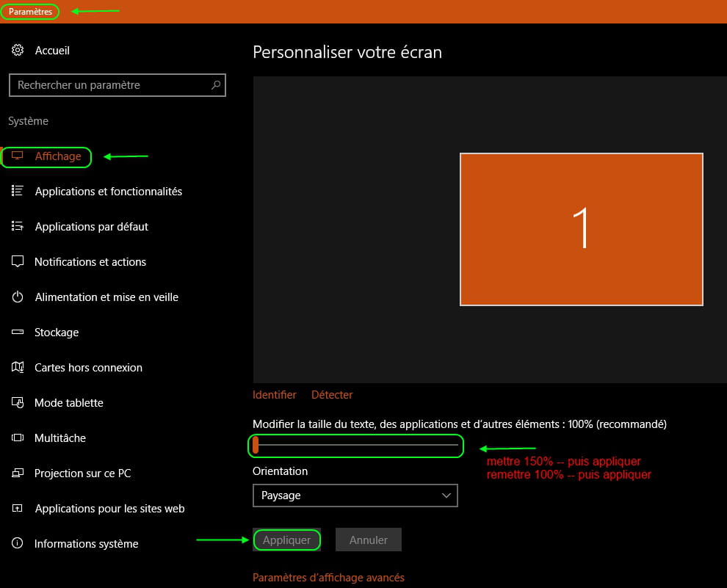Click the Stockage drive icon
This screenshot has height=588, width=727.
coord(17,332)
